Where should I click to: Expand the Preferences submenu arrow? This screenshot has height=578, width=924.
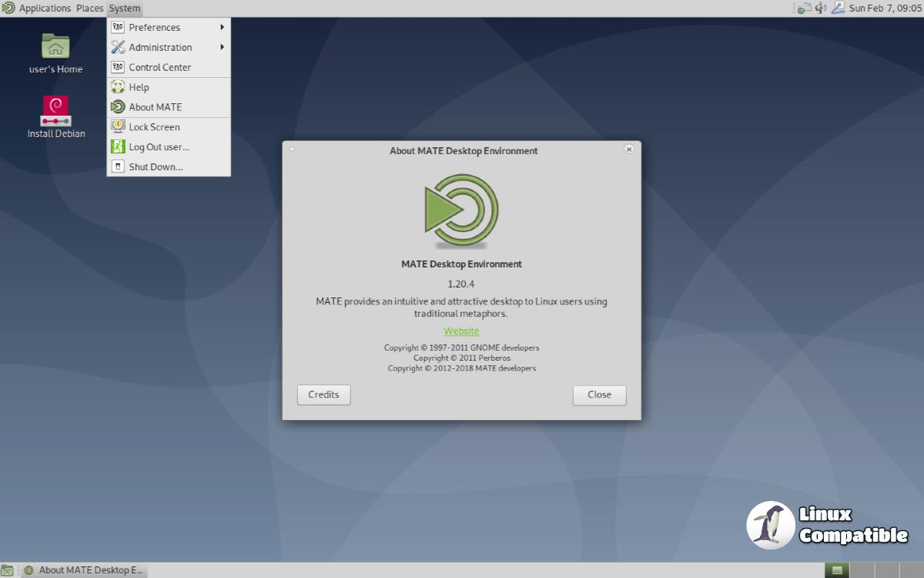point(222,27)
